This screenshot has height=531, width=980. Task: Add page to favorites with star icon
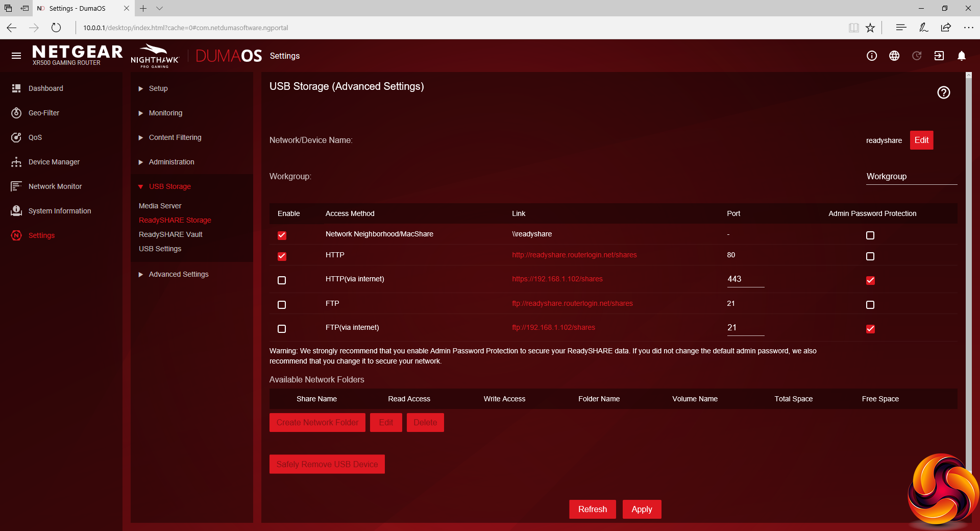870,28
